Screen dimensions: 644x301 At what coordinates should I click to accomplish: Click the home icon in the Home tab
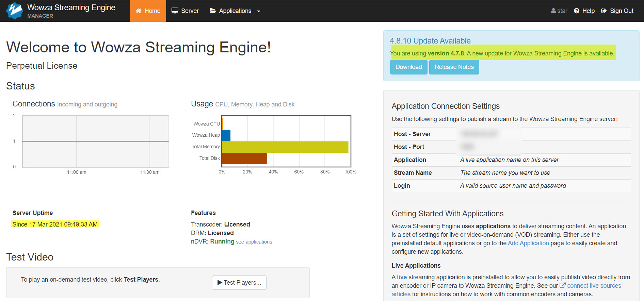pos(139,11)
